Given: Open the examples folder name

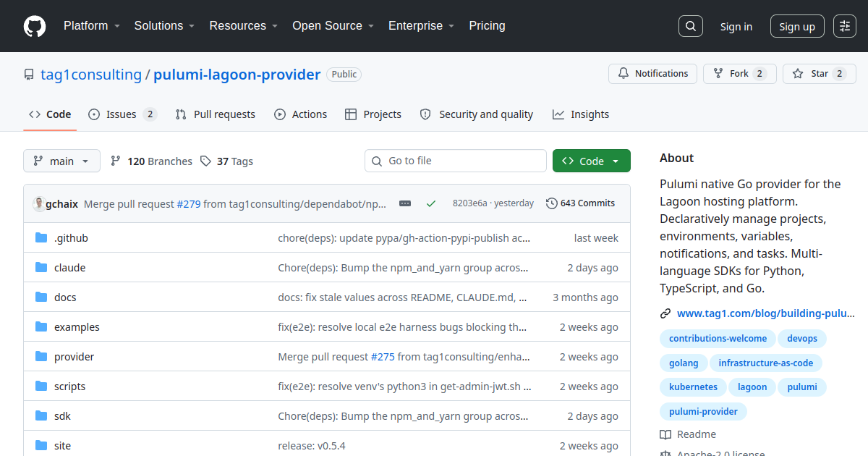Looking at the screenshot, I should (x=77, y=327).
